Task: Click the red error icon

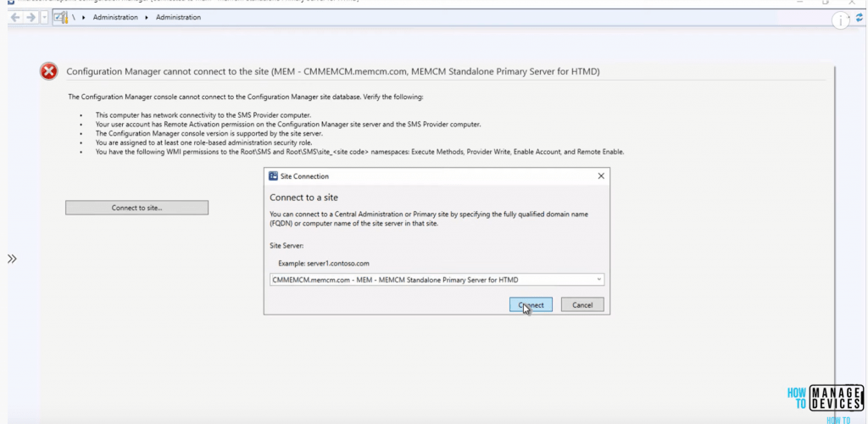Action: (48, 71)
